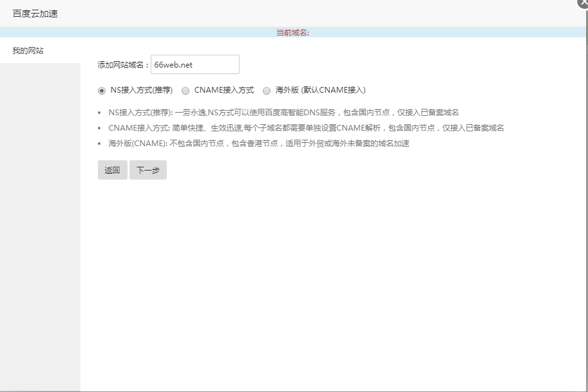
Task: Select the 海外版 (默认CNAME接入) radio option
Action: click(266, 90)
